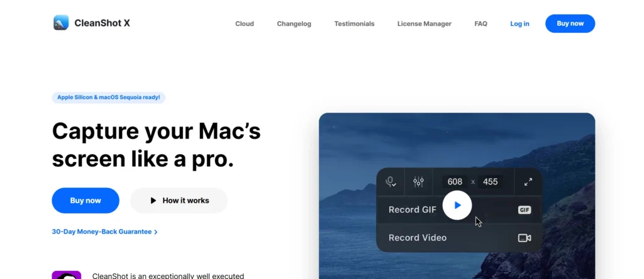Select the Record Video option
This screenshot has height=279, width=644.
coord(459,238)
